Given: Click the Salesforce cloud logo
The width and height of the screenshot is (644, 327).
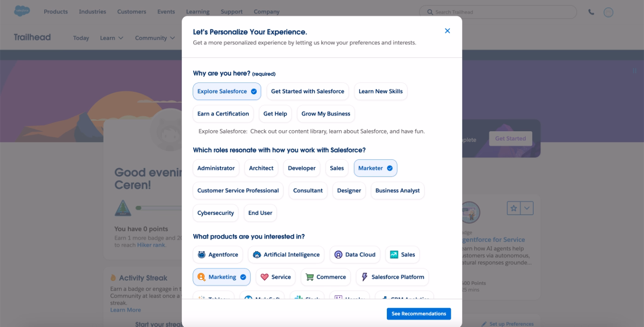Looking at the screenshot, I should pyautogui.click(x=21, y=11).
